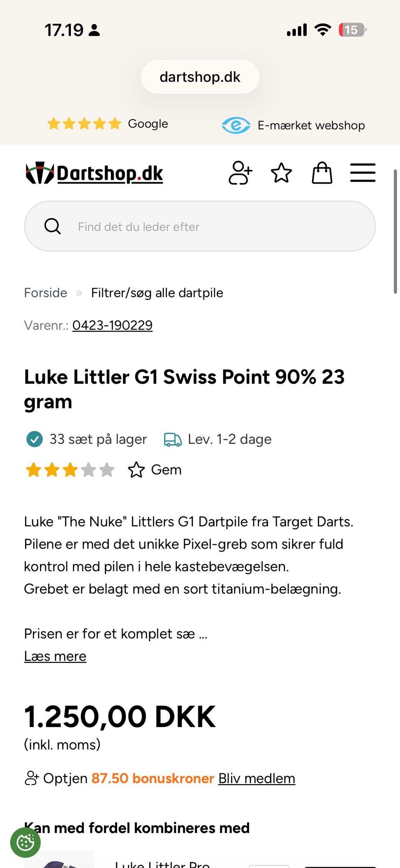Focus the Find det du leder efter field
Image resolution: width=400 pixels, height=868 pixels.
(x=200, y=226)
